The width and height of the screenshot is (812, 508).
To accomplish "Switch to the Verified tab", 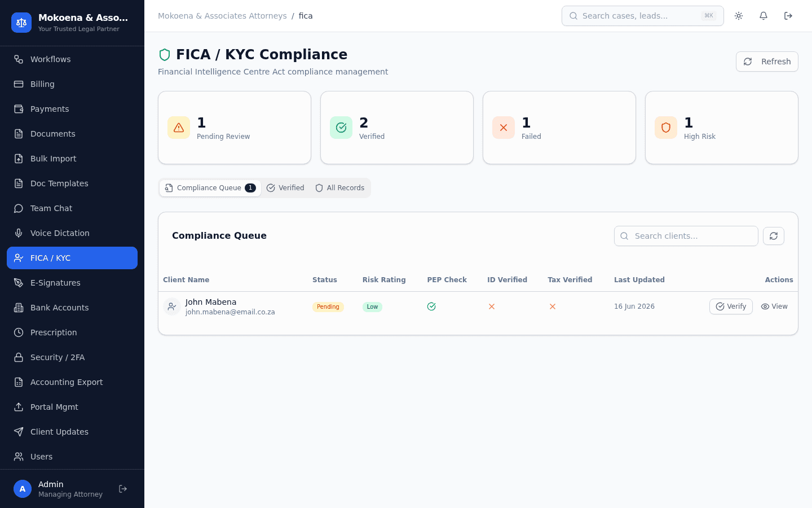I will (x=285, y=188).
